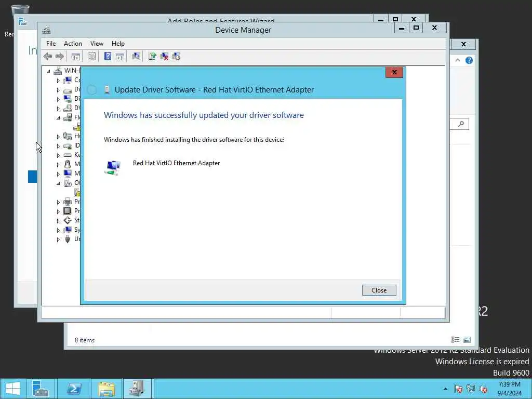Click the Scan for hardware changes toolbar icon
The height and width of the screenshot is (399, 532).
pyautogui.click(x=136, y=56)
